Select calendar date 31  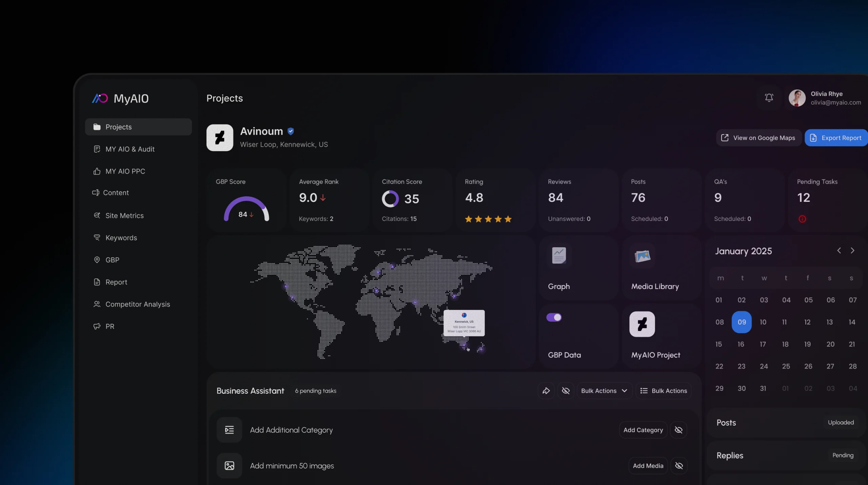(763, 389)
